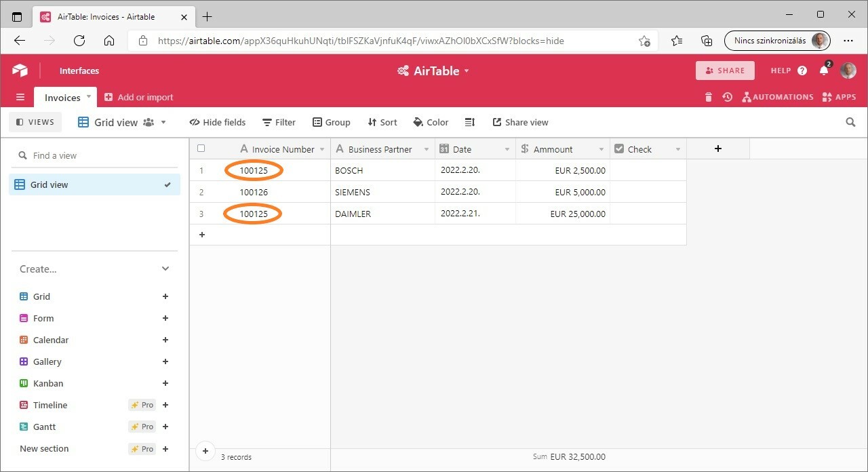This screenshot has height=472, width=868.
Task: Open Invoices table tab dropdown arrow
Action: click(x=88, y=96)
